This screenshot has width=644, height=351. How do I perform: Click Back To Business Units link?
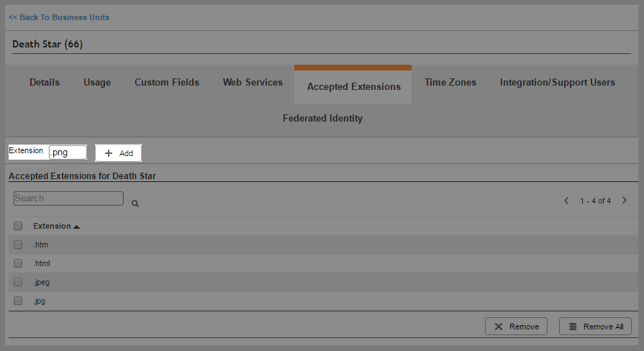[59, 17]
